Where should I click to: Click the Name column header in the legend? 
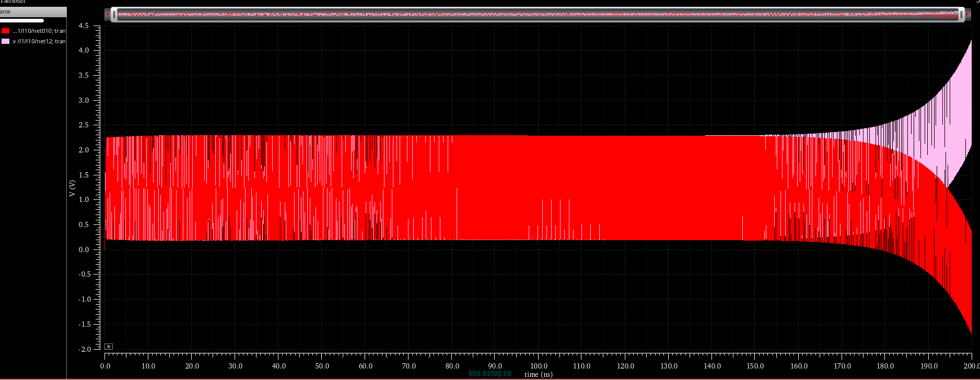31,11
